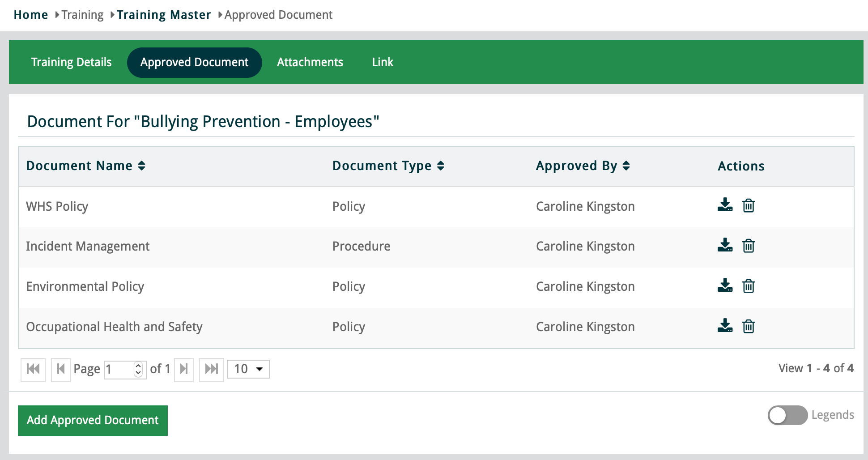Download Occupational Health and Safety document
Viewport: 868px width, 460px height.
(725, 326)
